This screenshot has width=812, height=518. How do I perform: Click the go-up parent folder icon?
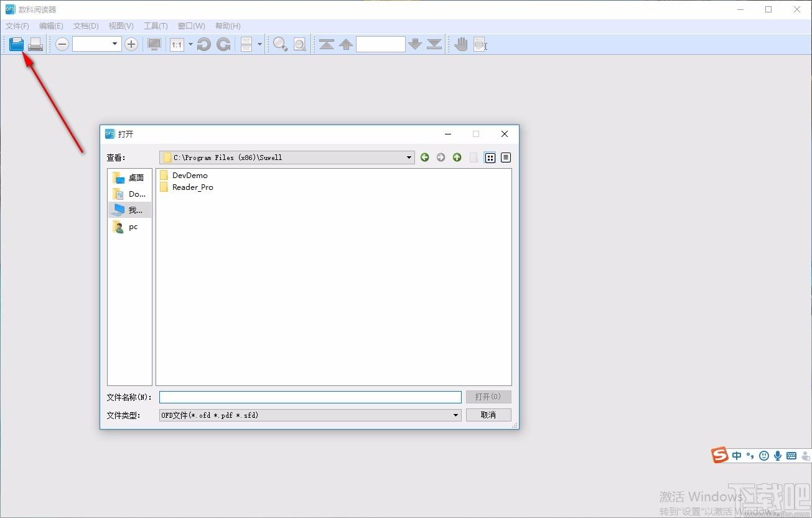(457, 158)
